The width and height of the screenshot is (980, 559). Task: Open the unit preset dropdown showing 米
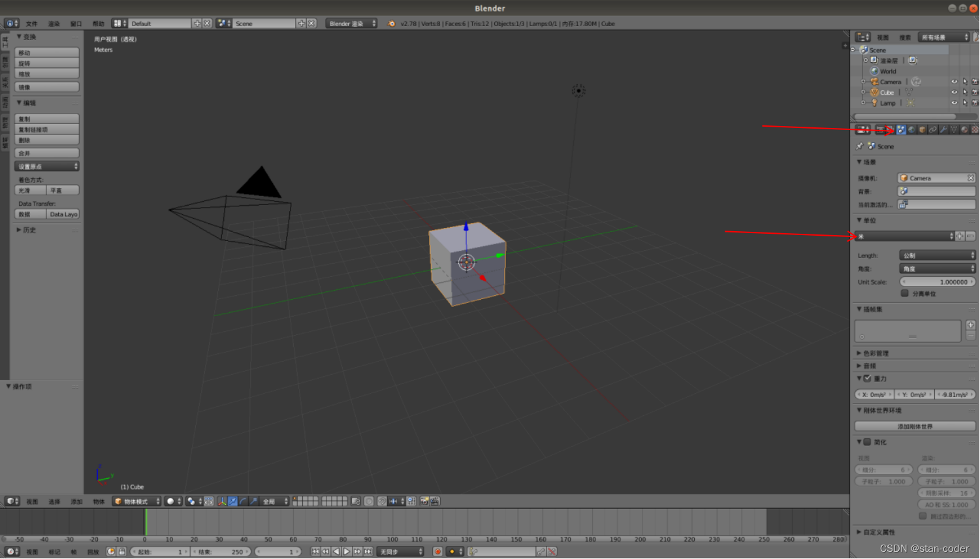pos(904,236)
